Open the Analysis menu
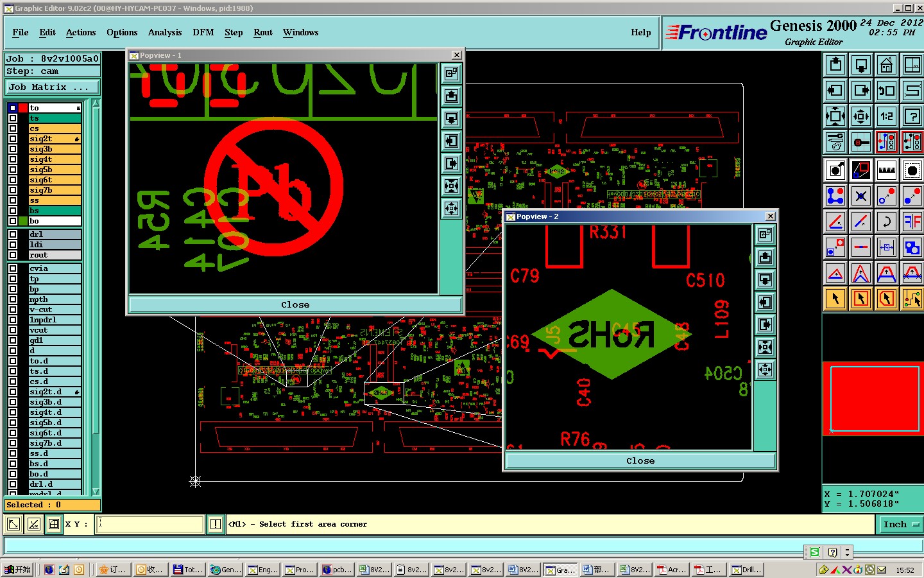The height and width of the screenshot is (578, 924). tap(165, 32)
